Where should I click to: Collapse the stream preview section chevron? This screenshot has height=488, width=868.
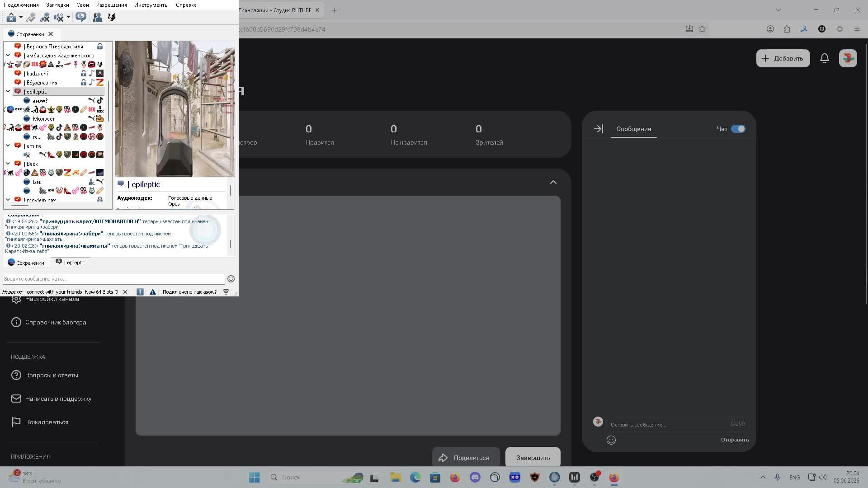coord(553,182)
